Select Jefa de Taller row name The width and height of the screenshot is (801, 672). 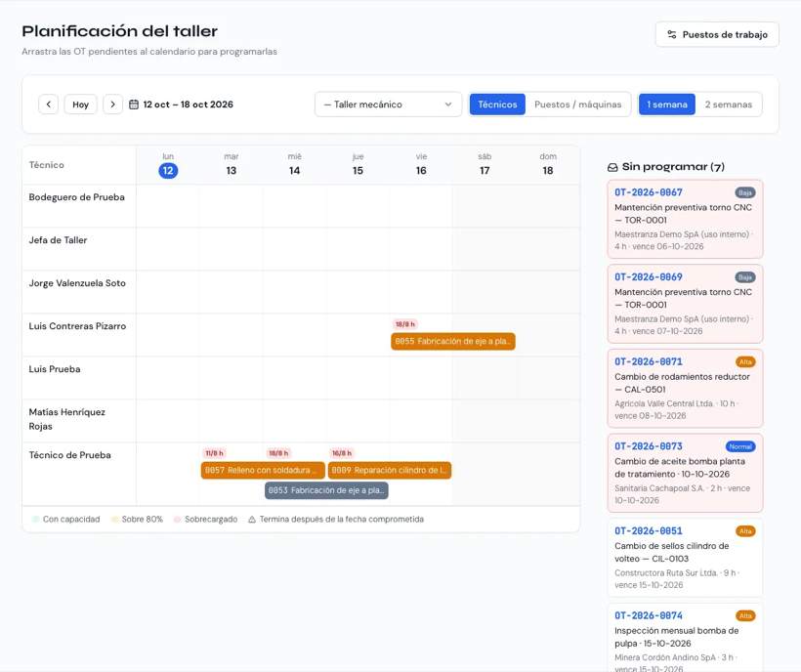pyautogui.click(x=58, y=240)
